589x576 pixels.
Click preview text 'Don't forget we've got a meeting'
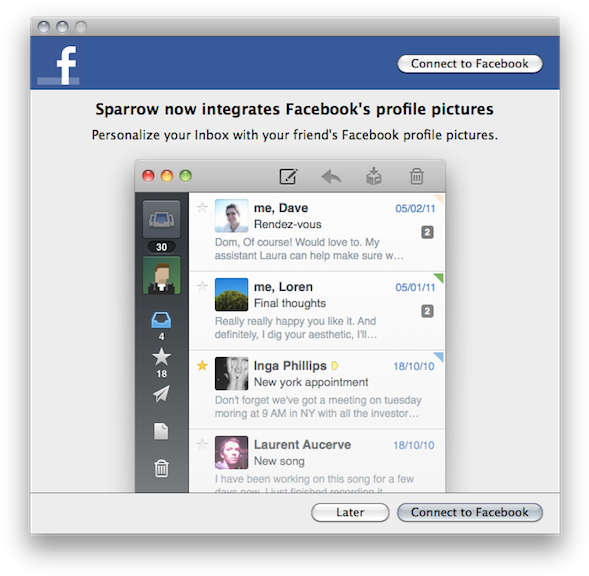(318, 400)
